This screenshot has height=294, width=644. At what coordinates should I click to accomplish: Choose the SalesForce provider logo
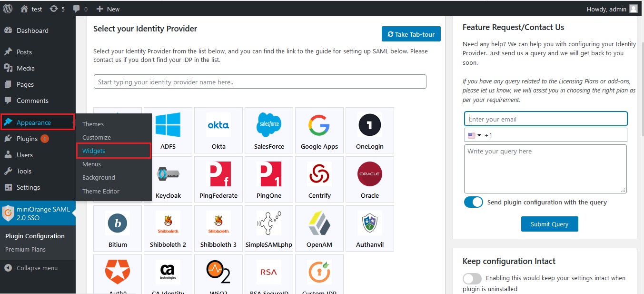tap(269, 125)
